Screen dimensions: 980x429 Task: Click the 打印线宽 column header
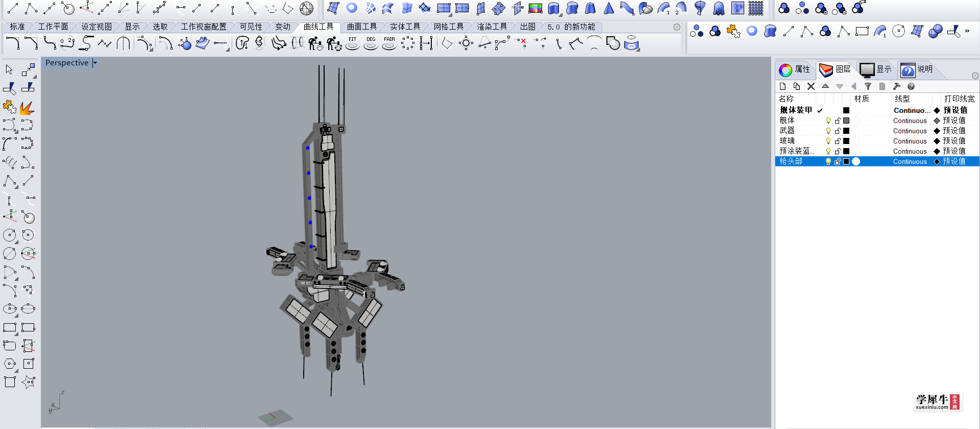tap(960, 99)
